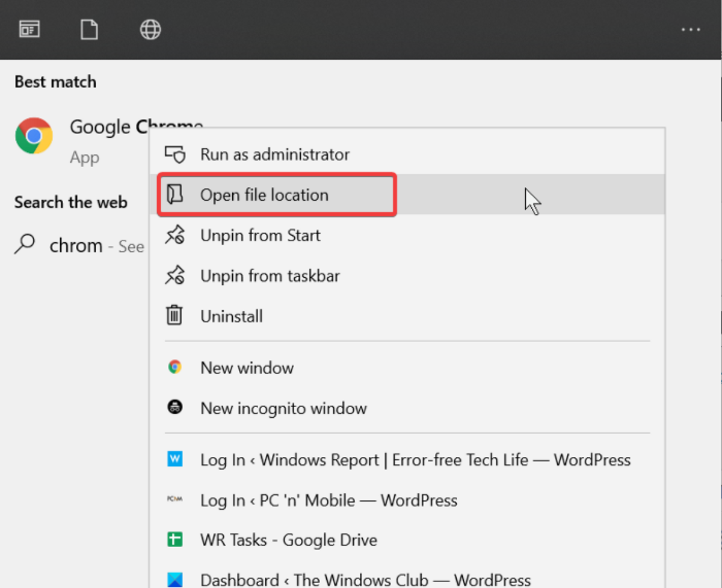Open a new incognito window
The height and width of the screenshot is (588, 722).
pos(283,408)
